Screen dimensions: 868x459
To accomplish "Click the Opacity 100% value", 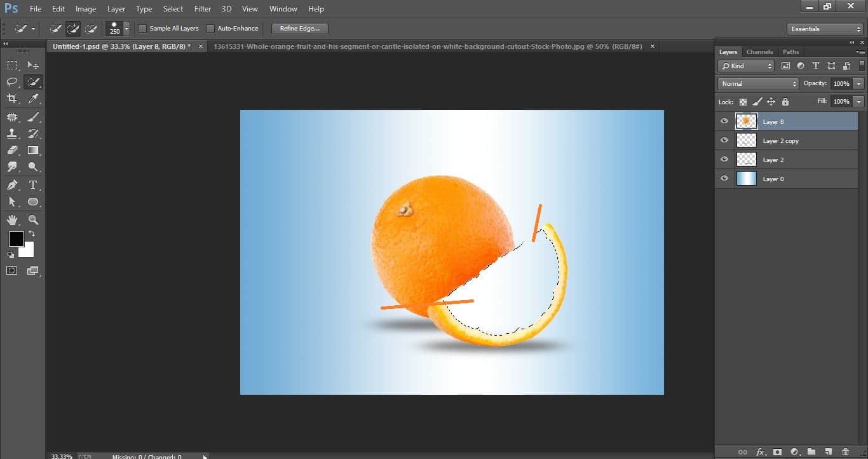I will pyautogui.click(x=843, y=83).
